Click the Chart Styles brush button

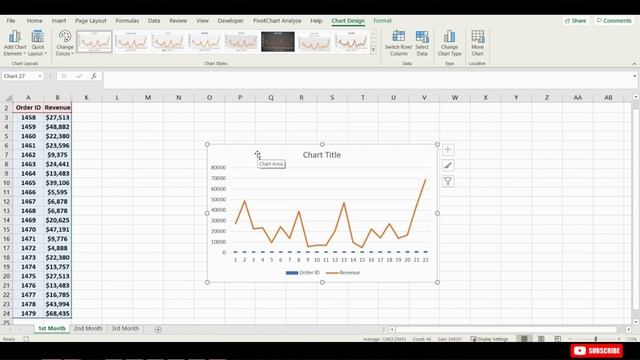point(448,165)
